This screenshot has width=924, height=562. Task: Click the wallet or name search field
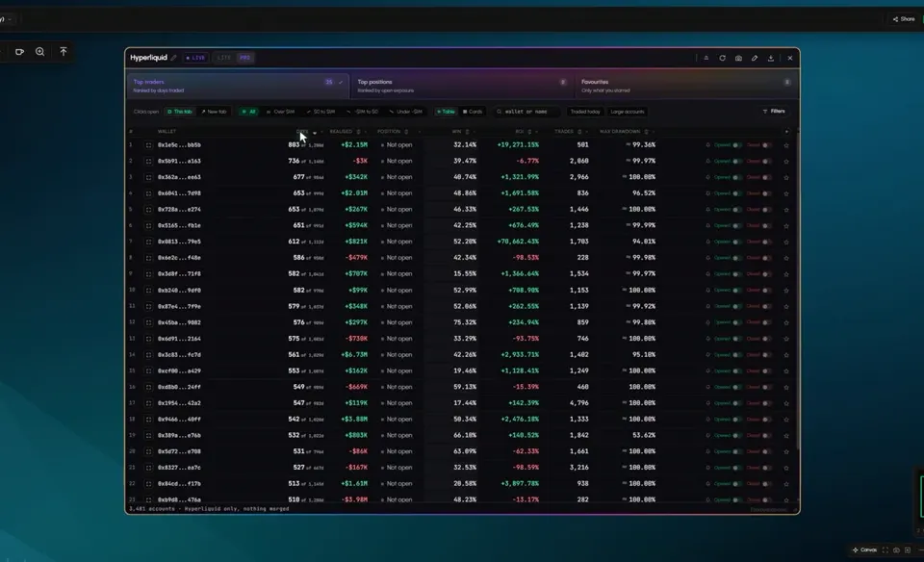point(526,112)
